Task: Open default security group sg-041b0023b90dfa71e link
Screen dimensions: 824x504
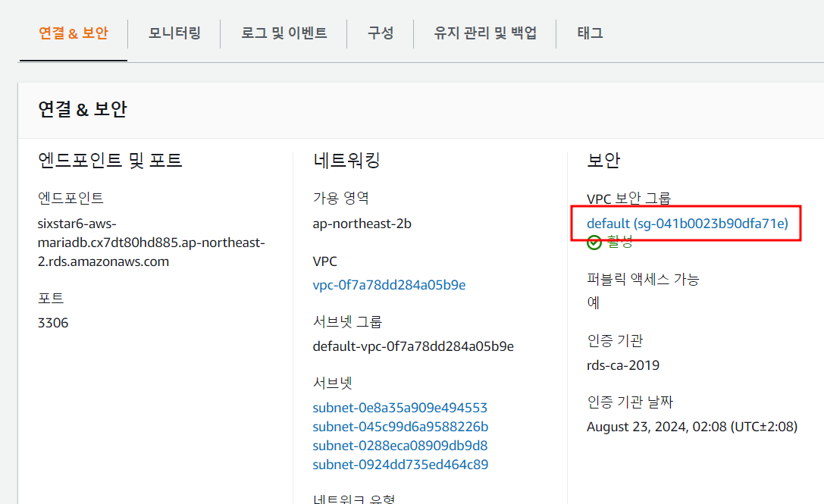Action: (688, 224)
